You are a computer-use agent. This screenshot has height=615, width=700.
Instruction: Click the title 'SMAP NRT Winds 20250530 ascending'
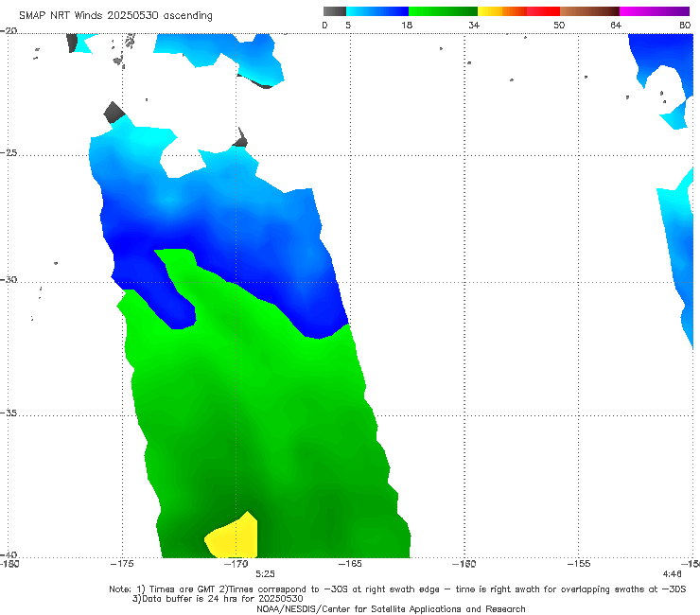tap(115, 15)
